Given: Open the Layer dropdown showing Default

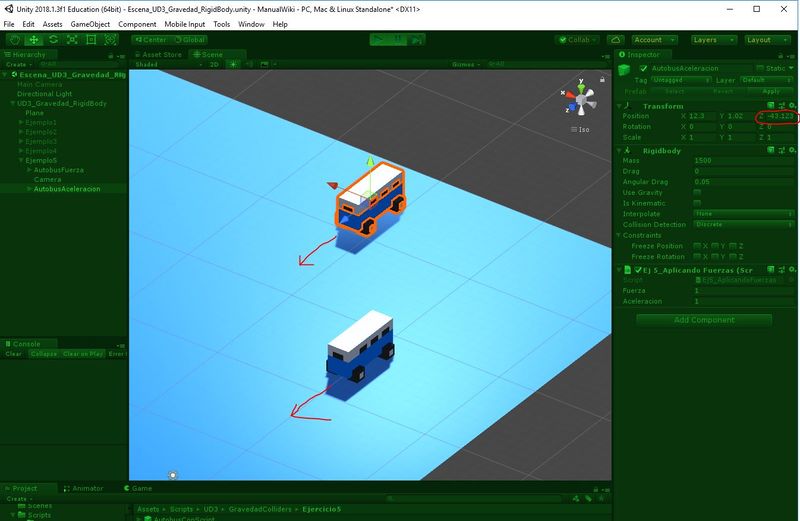Looking at the screenshot, I should click(767, 80).
